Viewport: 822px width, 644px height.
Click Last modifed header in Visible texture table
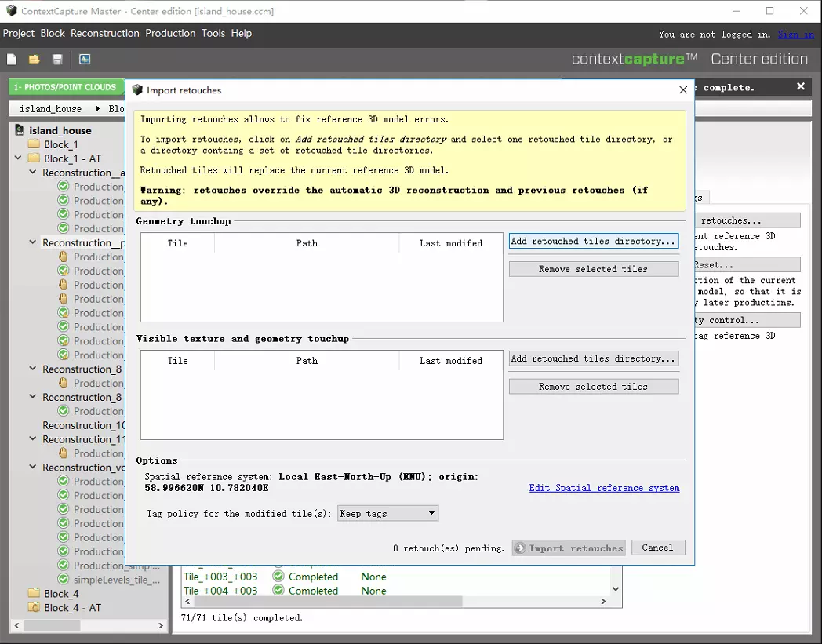point(451,360)
